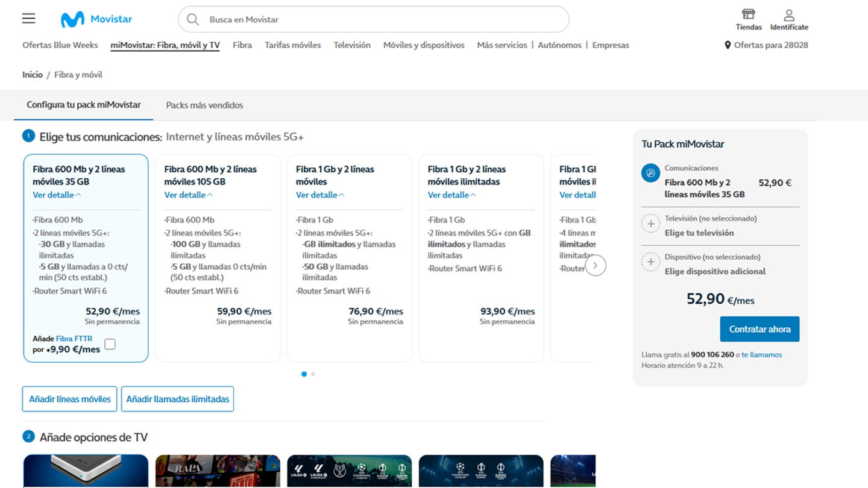868x488 pixels.
Task: Click Elige dispositivo adicional option
Action: point(715,271)
